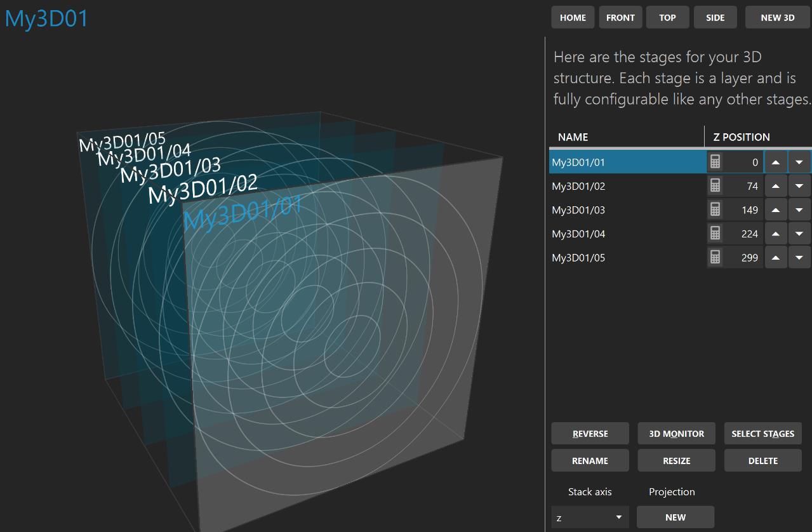Decrease Z position of My3D01/02
Image resolution: width=812 pixels, height=532 pixels.
pyautogui.click(x=799, y=186)
